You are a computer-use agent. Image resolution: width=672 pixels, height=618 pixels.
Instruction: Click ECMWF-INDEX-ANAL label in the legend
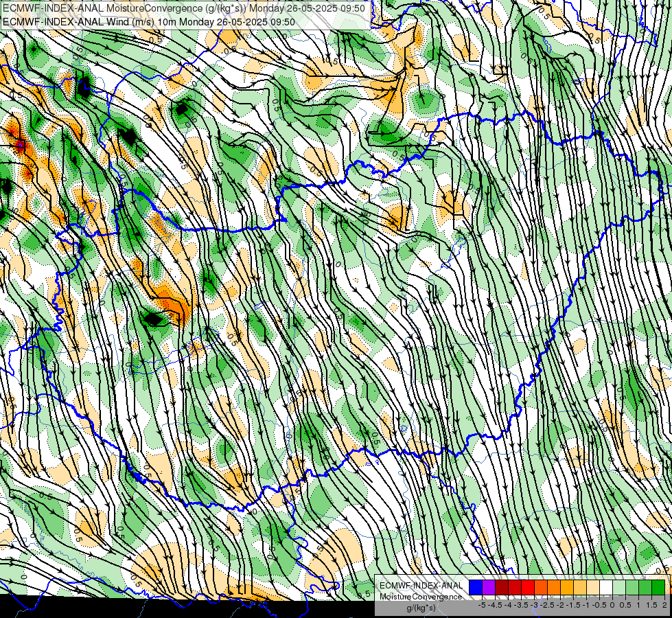click(x=421, y=586)
